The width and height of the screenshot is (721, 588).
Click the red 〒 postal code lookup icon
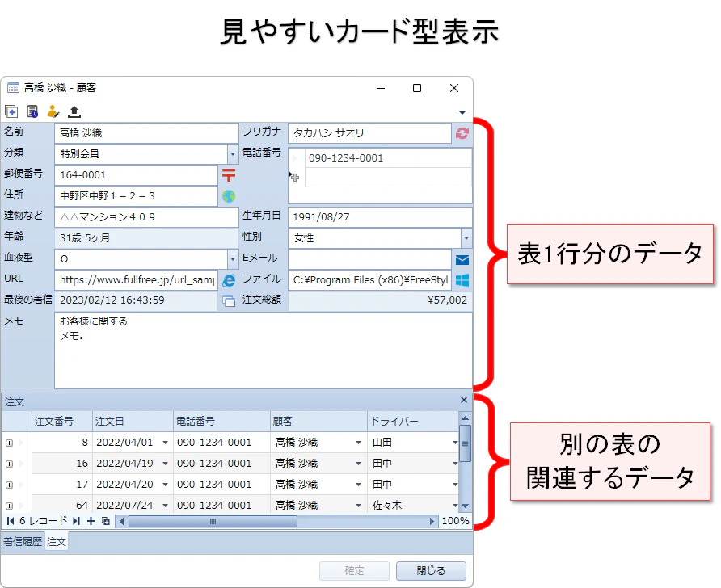coord(228,174)
